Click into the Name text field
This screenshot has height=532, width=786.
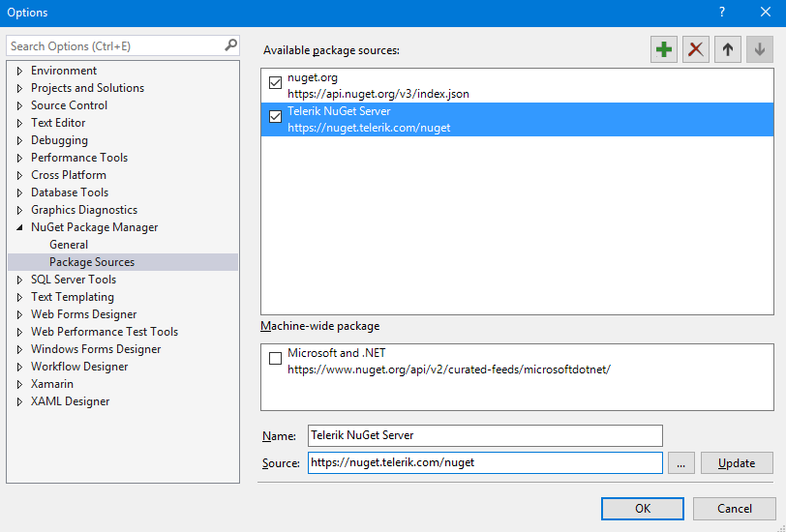point(485,435)
